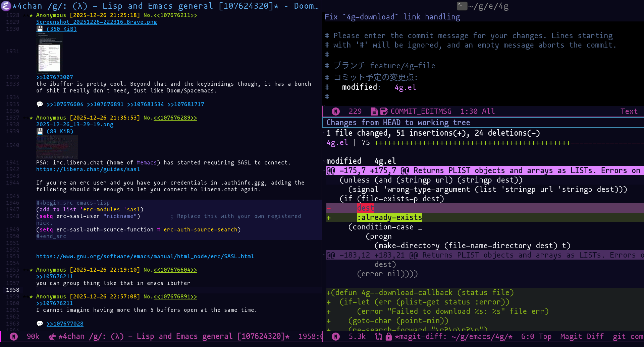Click the star marker of the 21:25:18 post
The height and width of the screenshot is (347, 644).
tap(31, 15)
